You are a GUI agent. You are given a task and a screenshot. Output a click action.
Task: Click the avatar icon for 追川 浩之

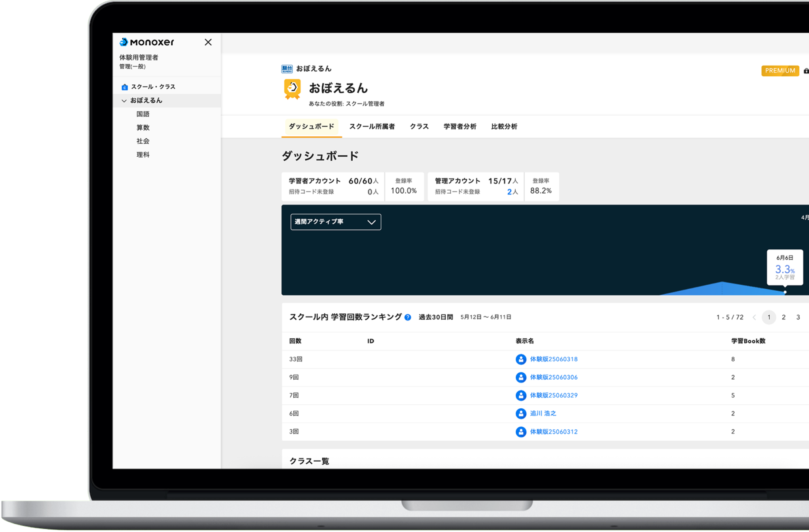click(x=521, y=413)
